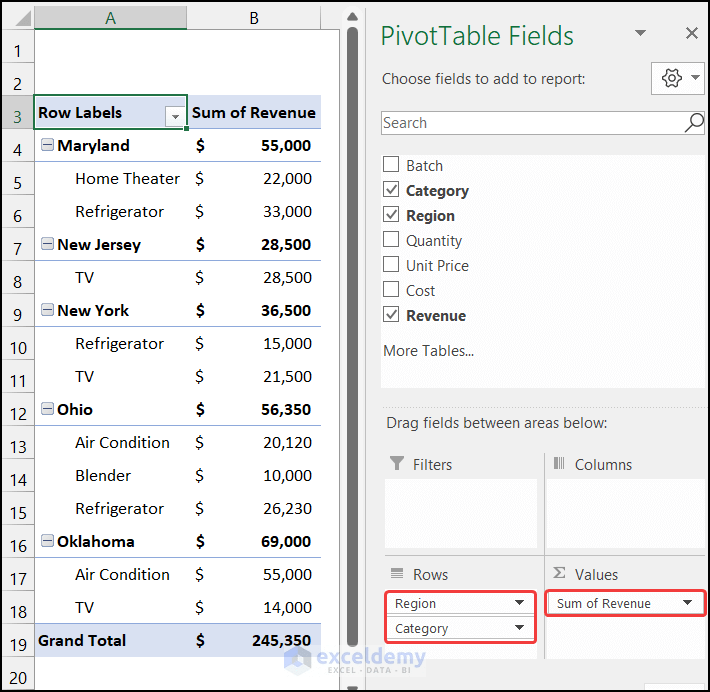Click the Columns area icon
The image size is (710, 692).
click(559, 463)
